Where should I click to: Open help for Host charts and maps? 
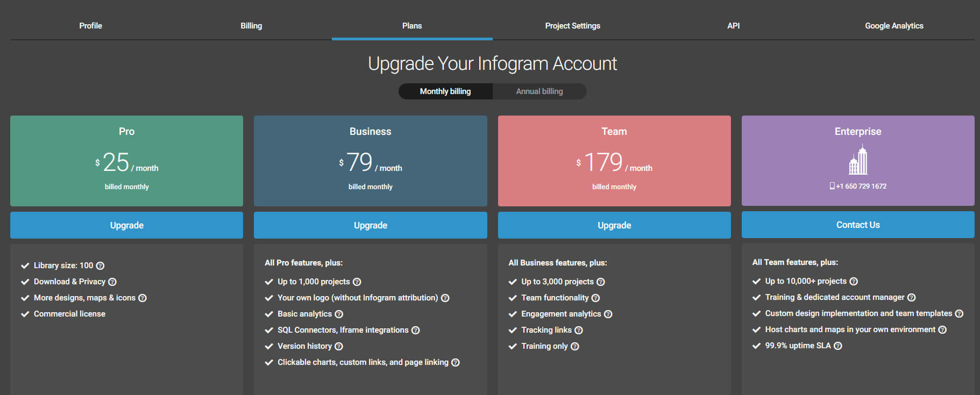[x=942, y=329]
